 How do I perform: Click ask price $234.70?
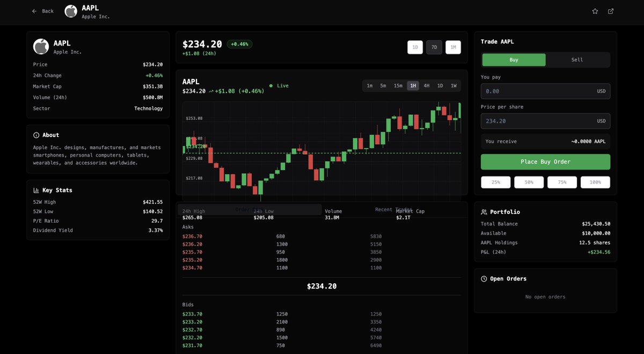click(x=192, y=268)
